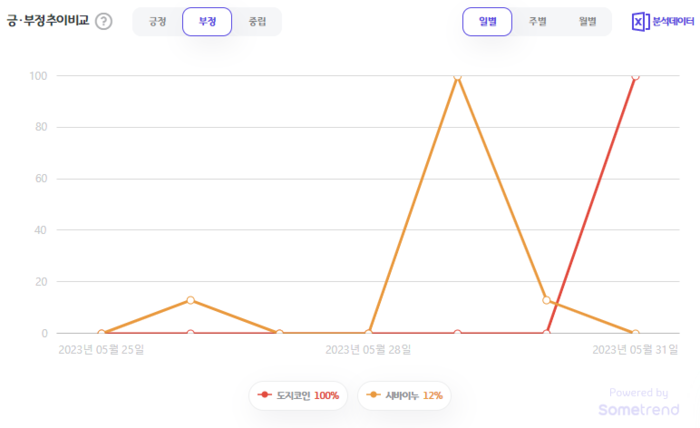Click the orange point on May 26
Screen dimensions: 700x428
[191, 300]
